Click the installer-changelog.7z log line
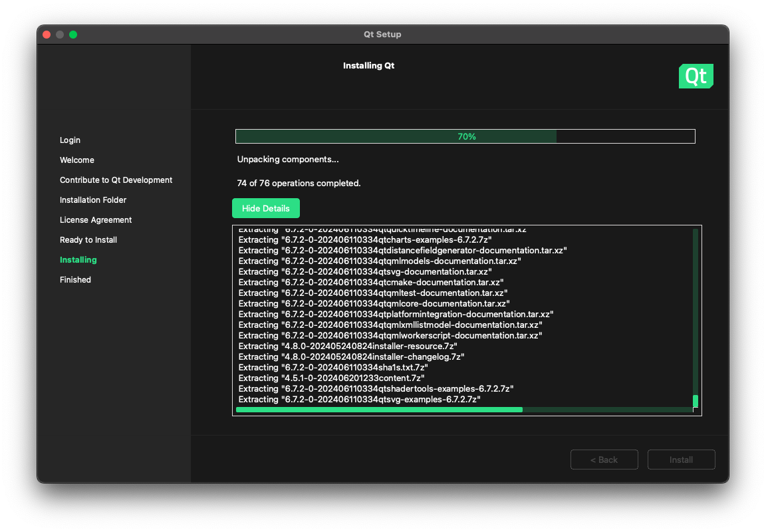766x532 pixels. point(351,357)
